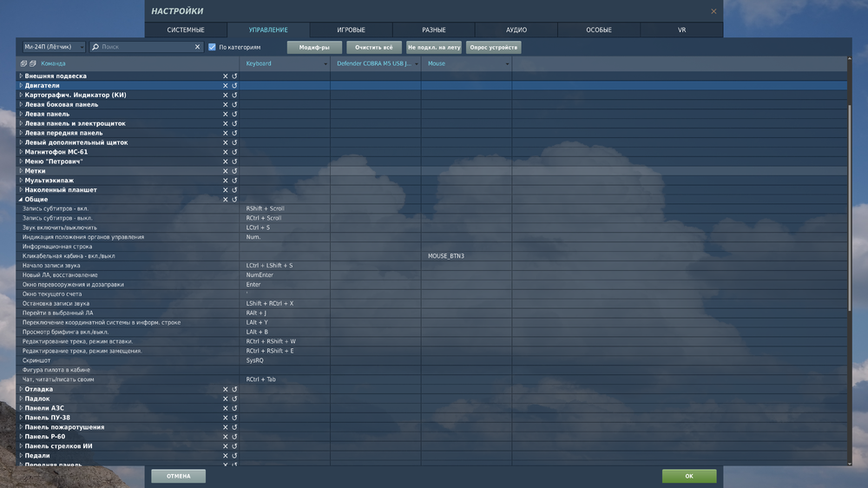Switch to the VR tab
This screenshot has width=868, height=488.
pyautogui.click(x=682, y=30)
